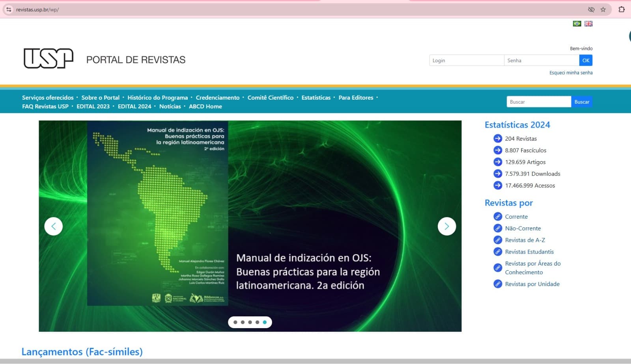Click the arrow icon beside 17.466.999 Acessos
Screen dimensions: 631x364
click(498, 185)
